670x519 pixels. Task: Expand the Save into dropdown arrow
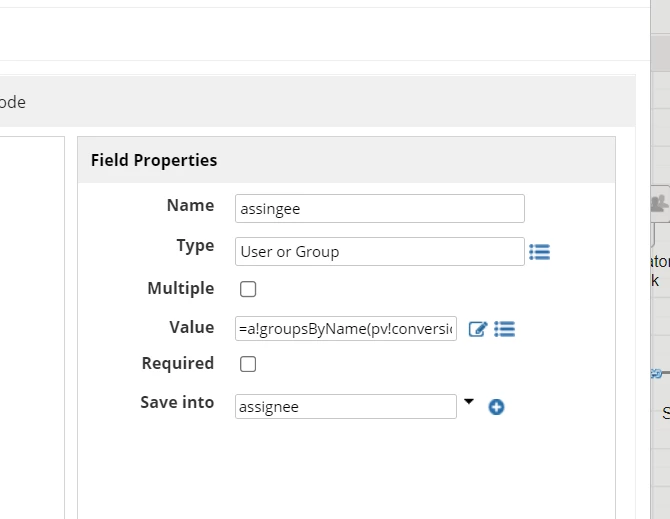(x=469, y=401)
